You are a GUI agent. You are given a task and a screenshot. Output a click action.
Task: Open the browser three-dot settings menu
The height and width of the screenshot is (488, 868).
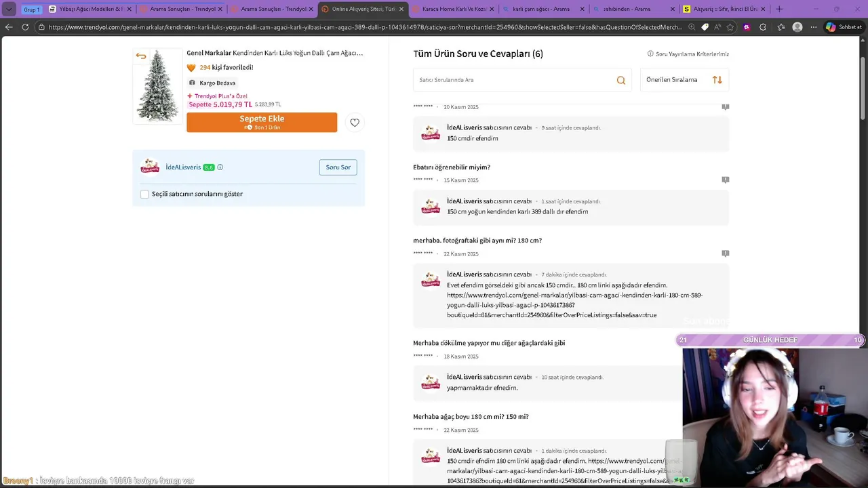coord(814,27)
